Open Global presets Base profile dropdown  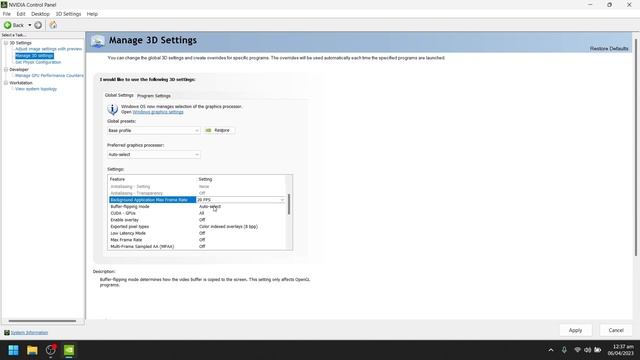[x=153, y=131]
